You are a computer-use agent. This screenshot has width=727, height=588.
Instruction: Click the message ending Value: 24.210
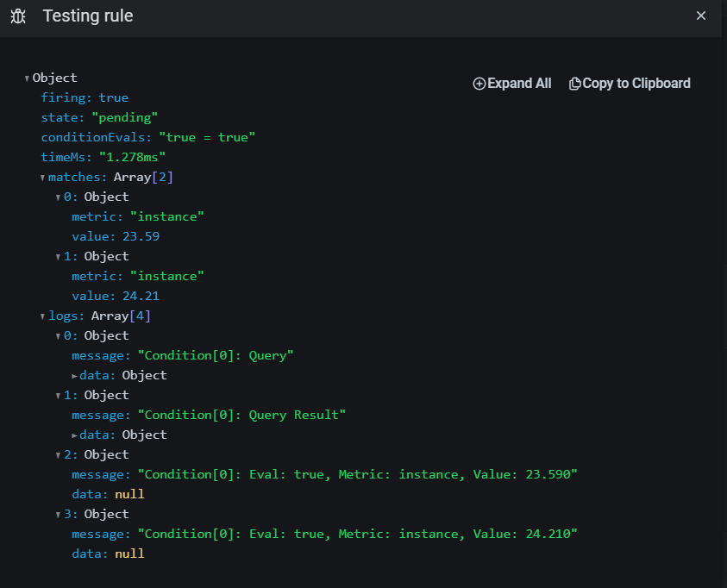[324, 534]
